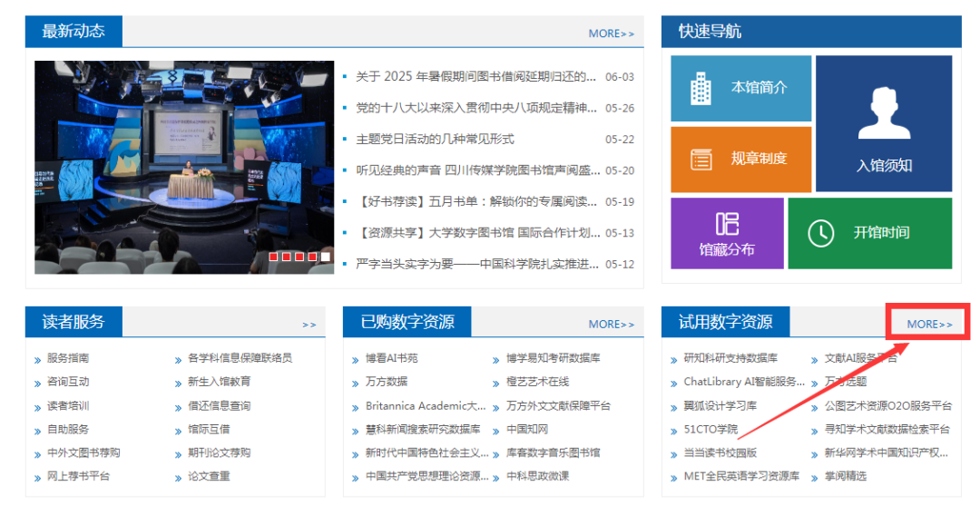This screenshot has width=980, height=505.
Task: Expand 读者服务 with the >> arrows
Action: (x=309, y=325)
